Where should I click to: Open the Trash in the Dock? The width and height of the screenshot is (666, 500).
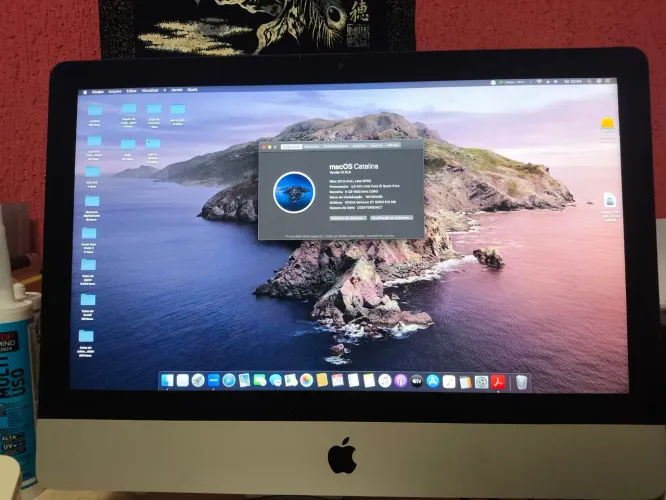522,382
